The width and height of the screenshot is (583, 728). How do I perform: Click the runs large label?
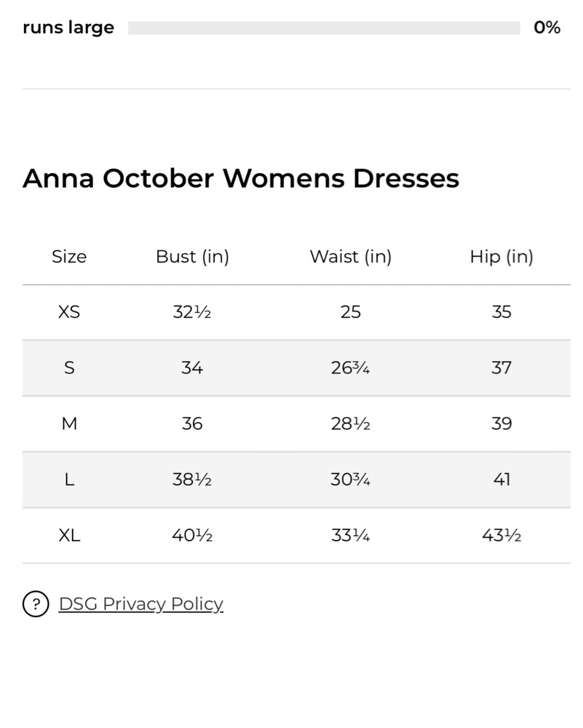click(x=68, y=28)
